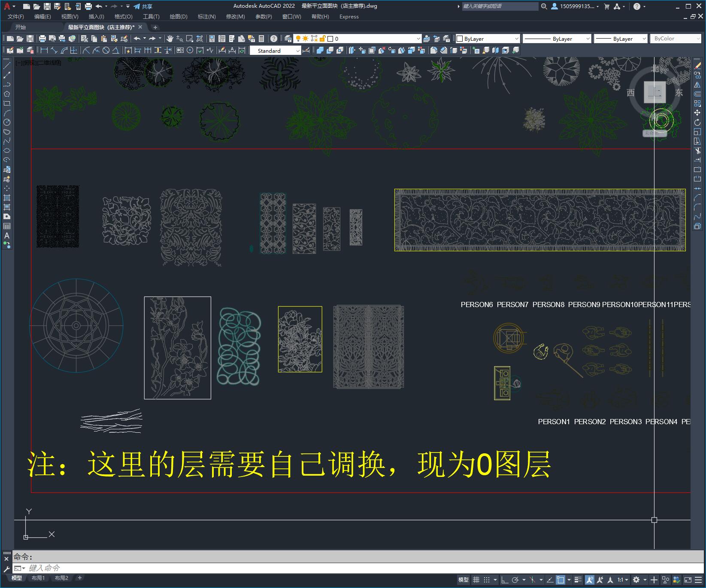This screenshot has height=588, width=706.
Task: Open the ByLayer lineweight dropdown
Action: pos(621,39)
